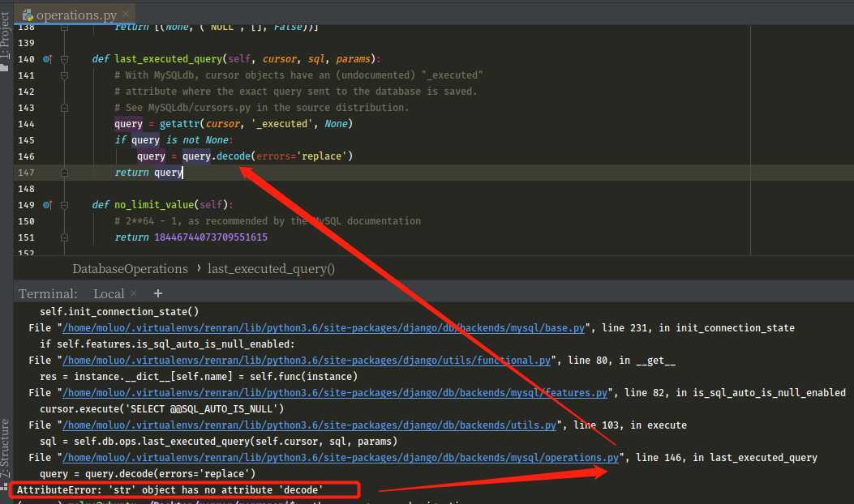Image resolution: width=854 pixels, height=504 pixels.
Task: Switch to the operations.py tab
Action: [x=75, y=15]
